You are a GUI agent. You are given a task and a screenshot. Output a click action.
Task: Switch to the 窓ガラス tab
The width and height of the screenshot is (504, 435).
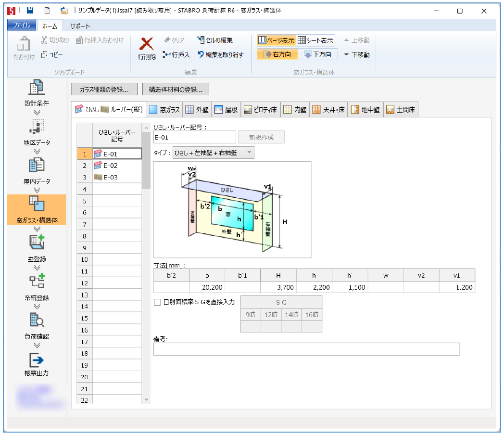point(164,110)
